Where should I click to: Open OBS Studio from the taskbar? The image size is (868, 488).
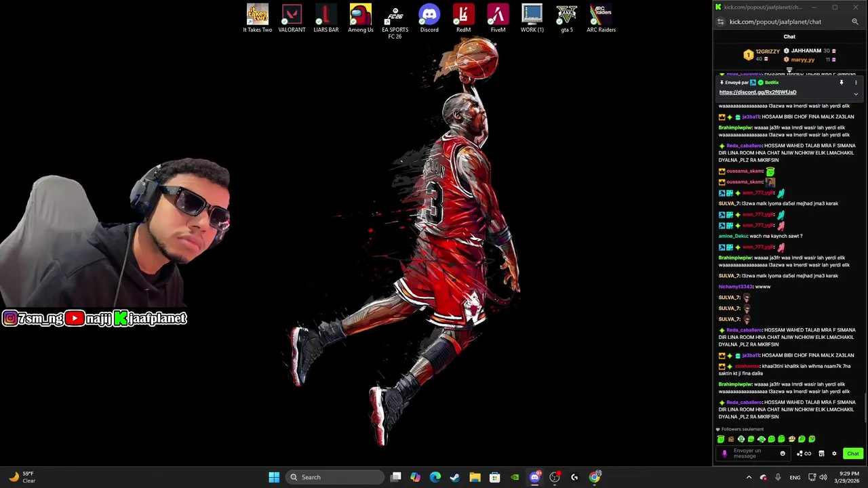[x=555, y=477]
